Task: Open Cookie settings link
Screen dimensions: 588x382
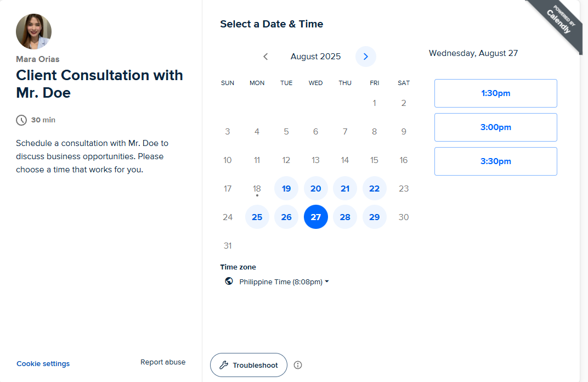Action: (x=43, y=363)
